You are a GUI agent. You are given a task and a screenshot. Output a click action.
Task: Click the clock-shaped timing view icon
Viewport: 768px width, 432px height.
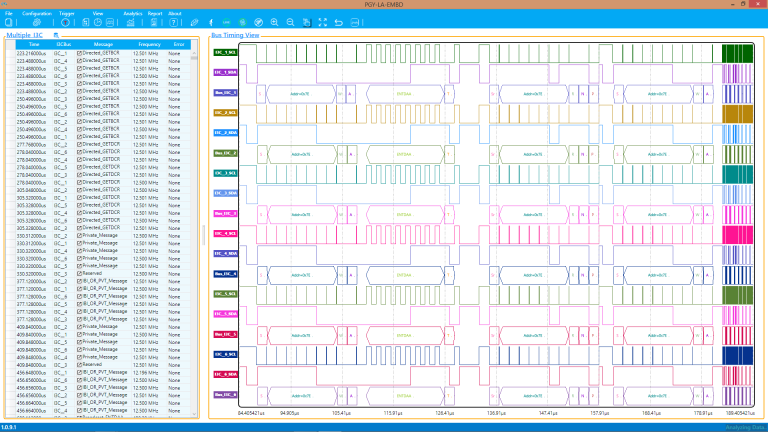pos(98,23)
